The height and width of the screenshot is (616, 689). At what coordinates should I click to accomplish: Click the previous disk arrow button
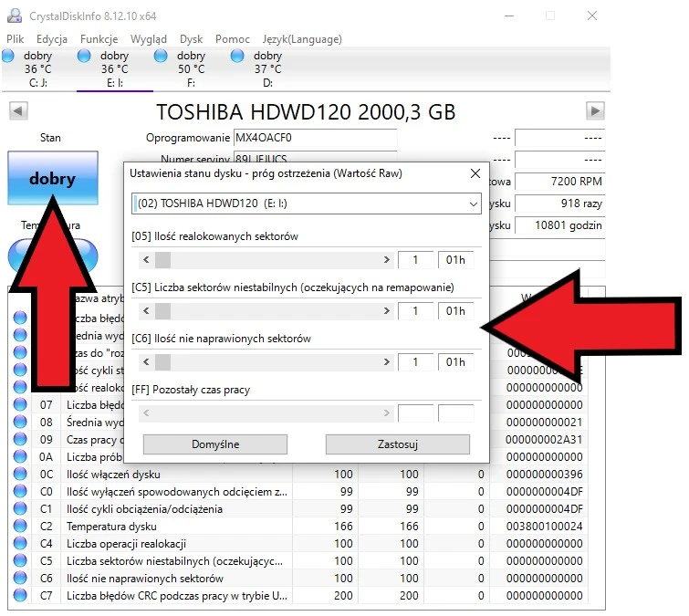[17, 111]
